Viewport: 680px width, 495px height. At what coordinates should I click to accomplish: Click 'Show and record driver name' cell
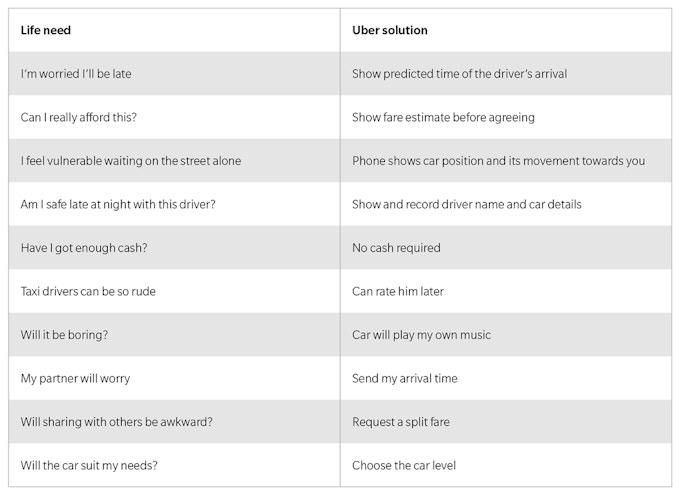click(466, 205)
